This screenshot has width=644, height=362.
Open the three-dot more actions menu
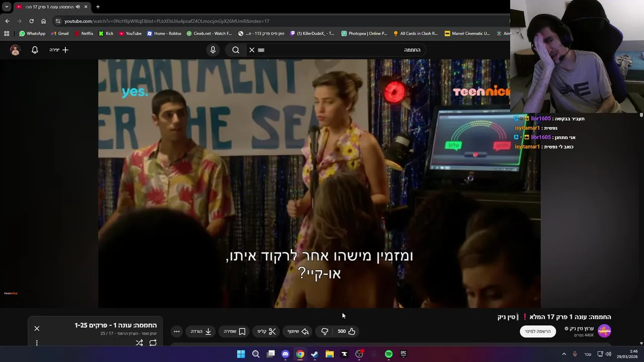pos(177,331)
